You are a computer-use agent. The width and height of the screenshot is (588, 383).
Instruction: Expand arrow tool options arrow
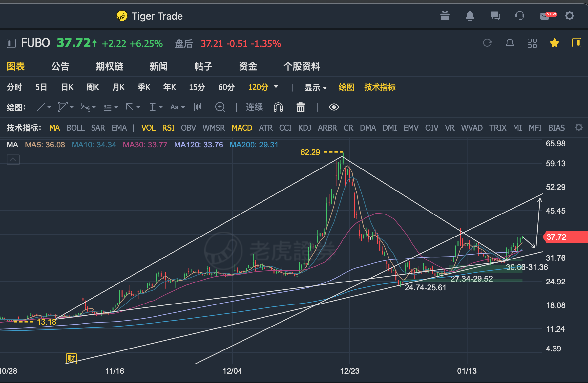[x=138, y=107]
